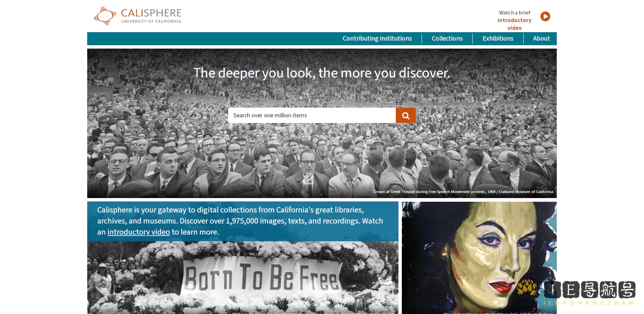The image size is (644, 314).
Task: Go to the Exhibitions page
Action: point(498,39)
